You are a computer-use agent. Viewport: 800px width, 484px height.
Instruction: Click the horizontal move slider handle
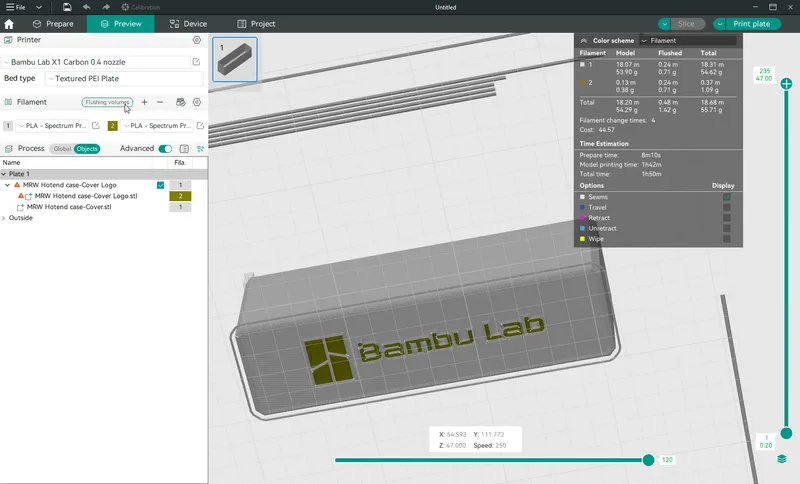pyautogui.click(x=648, y=460)
